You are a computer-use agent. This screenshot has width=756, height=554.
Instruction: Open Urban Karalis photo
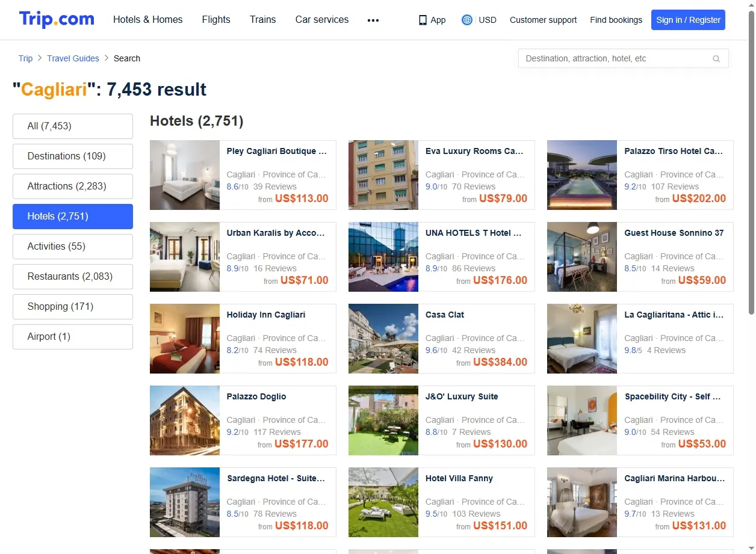click(x=185, y=257)
